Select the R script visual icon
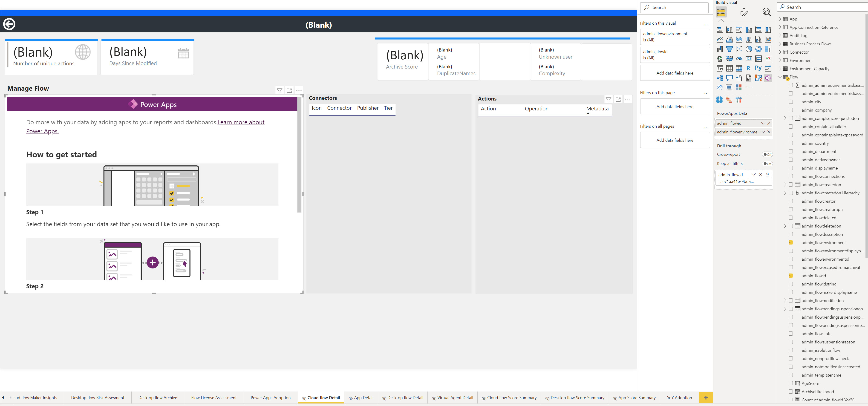 [748, 68]
